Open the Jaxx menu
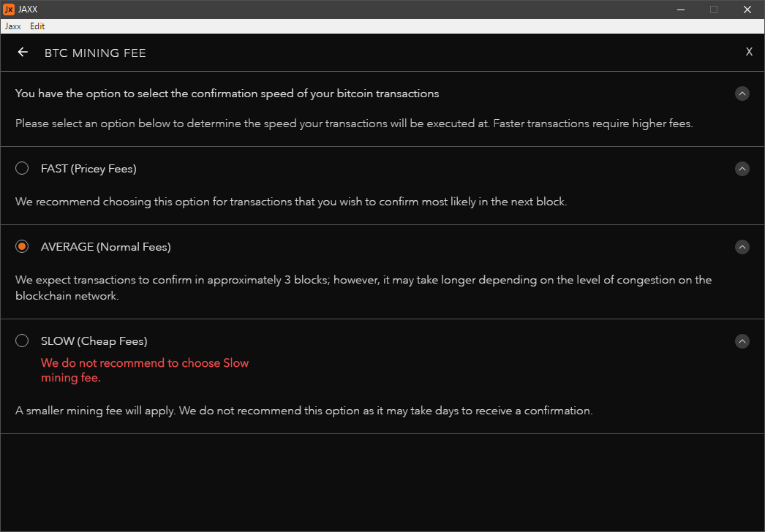765x532 pixels. coord(13,26)
